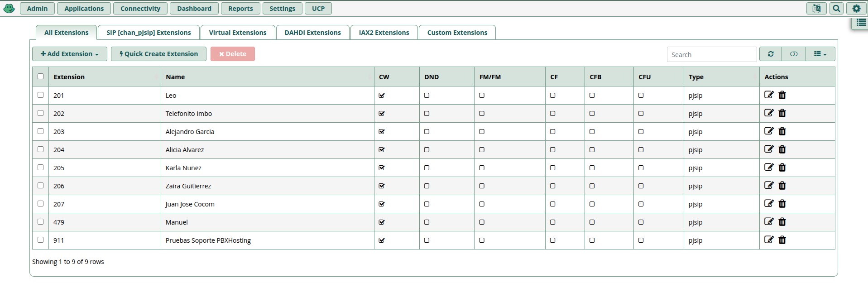Viewport: 868px width, 283px height.
Task: Sort table by Name column header
Action: [x=267, y=77]
